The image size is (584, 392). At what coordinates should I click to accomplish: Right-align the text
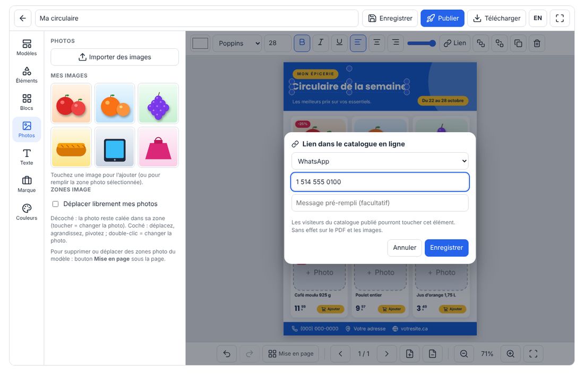pos(396,43)
